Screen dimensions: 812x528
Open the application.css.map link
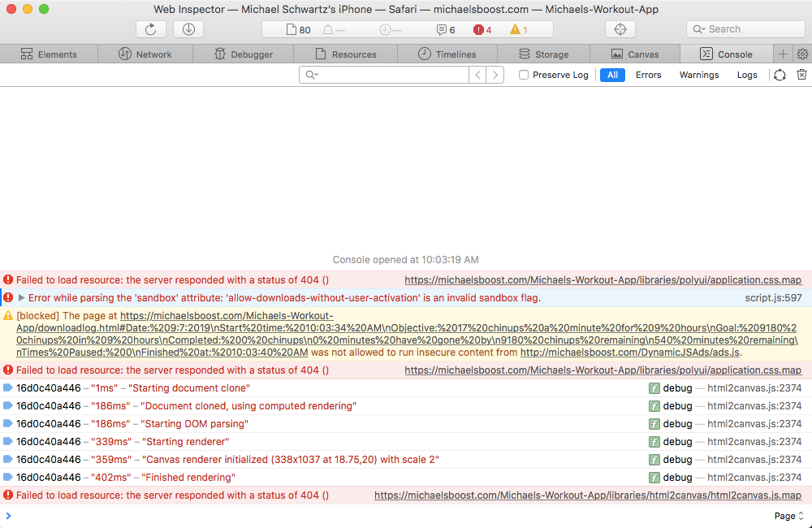point(604,279)
